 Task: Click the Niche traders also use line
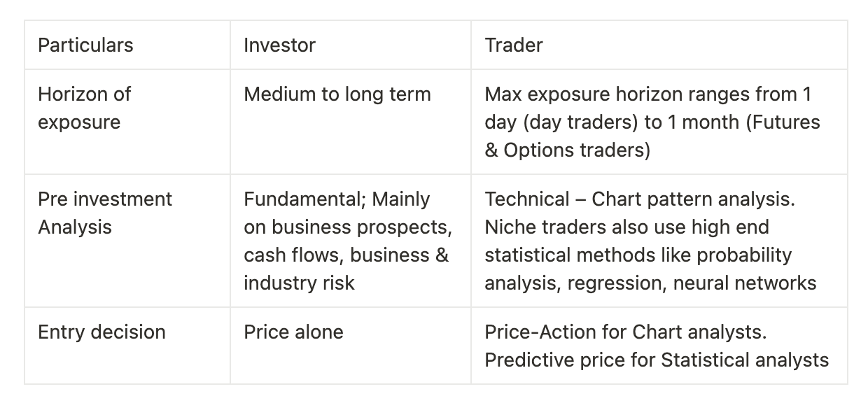pyautogui.click(x=626, y=227)
